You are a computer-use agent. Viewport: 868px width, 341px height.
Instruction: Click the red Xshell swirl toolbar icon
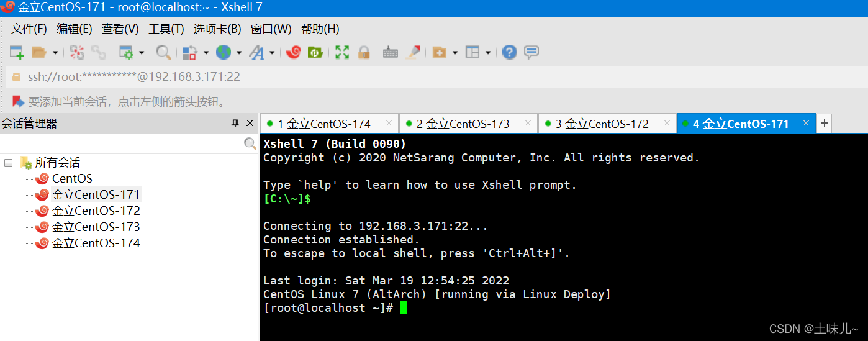[x=294, y=53]
